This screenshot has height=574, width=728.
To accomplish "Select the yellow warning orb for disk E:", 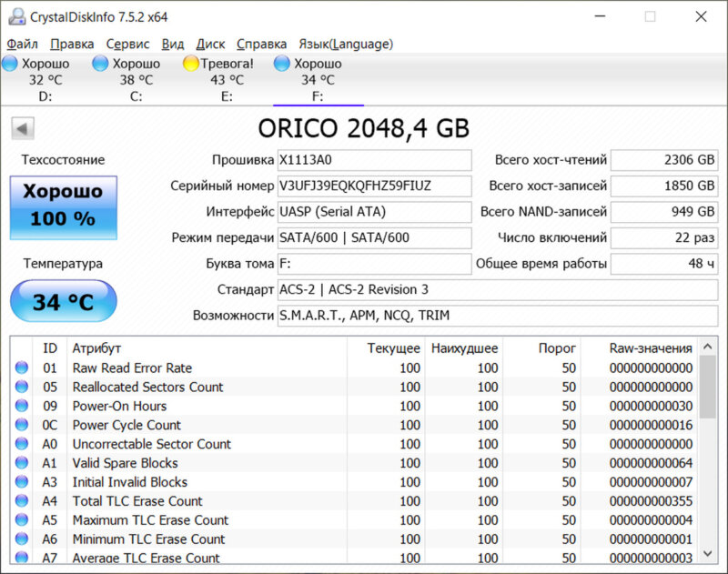I will coord(191,64).
